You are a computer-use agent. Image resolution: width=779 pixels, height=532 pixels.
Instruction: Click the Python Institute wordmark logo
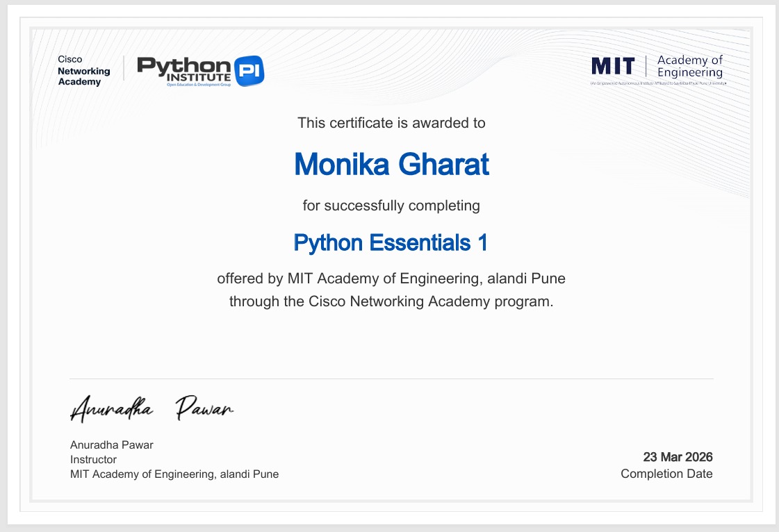[x=184, y=68]
